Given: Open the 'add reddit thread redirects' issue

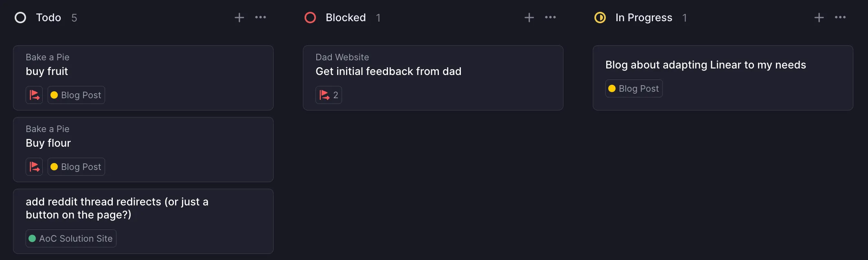Looking at the screenshot, I should pos(117,208).
